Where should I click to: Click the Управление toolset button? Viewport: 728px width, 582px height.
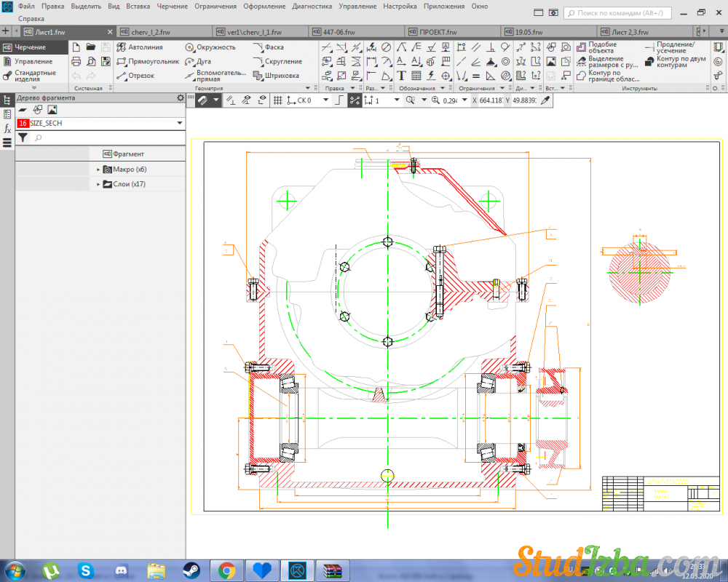[x=33, y=62]
